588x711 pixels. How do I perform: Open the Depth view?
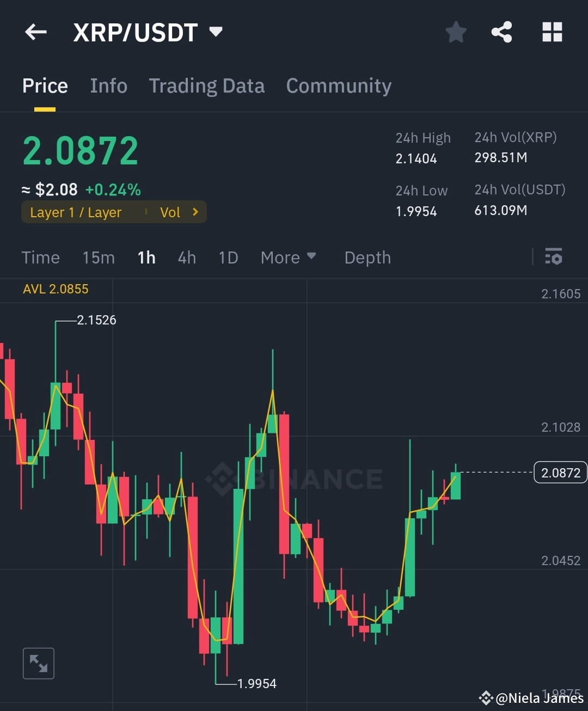tap(367, 257)
